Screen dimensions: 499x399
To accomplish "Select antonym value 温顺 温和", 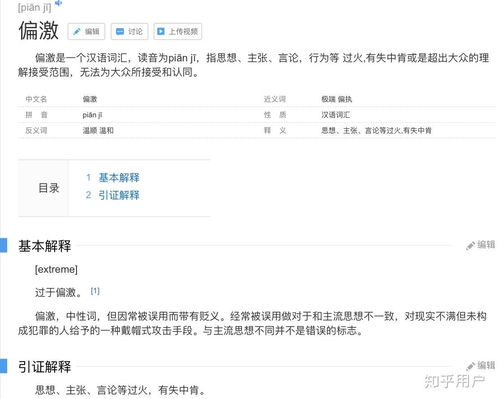I will tap(98, 130).
